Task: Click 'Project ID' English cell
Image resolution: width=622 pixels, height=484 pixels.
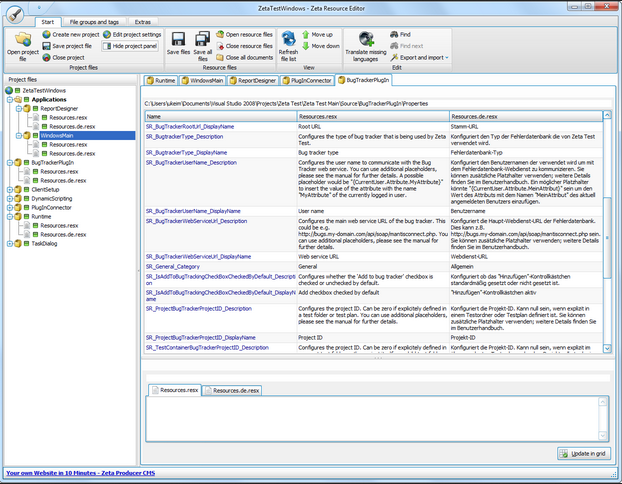Action: [373, 338]
